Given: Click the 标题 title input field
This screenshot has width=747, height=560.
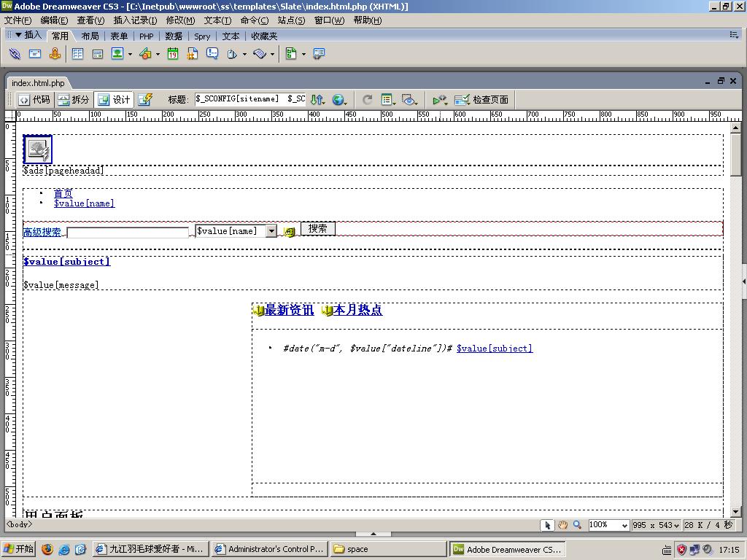Looking at the screenshot, I should (x=249, y=99).
